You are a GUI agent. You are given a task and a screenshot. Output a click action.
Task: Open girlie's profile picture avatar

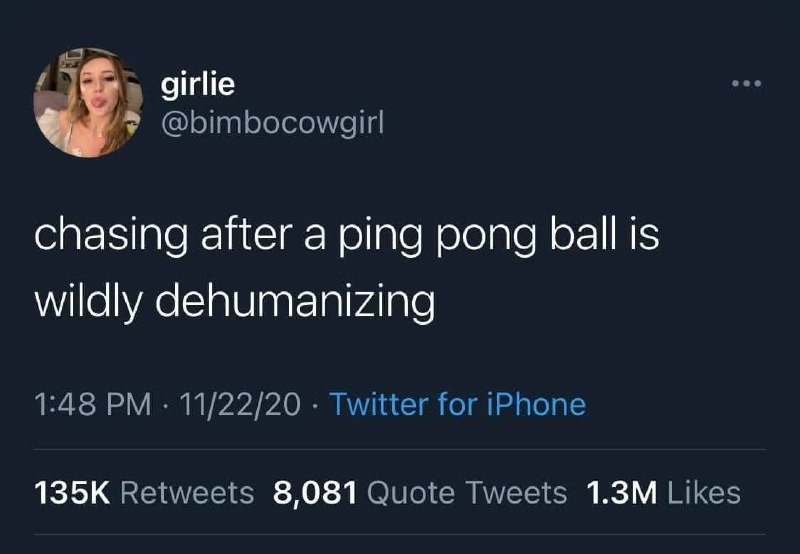88,102
